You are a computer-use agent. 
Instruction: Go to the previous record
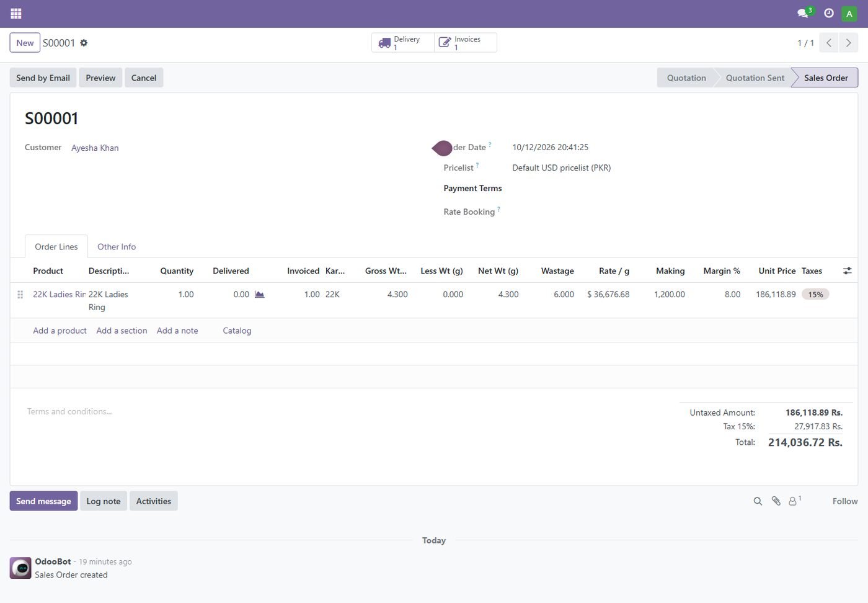click(x=829, y=43)
